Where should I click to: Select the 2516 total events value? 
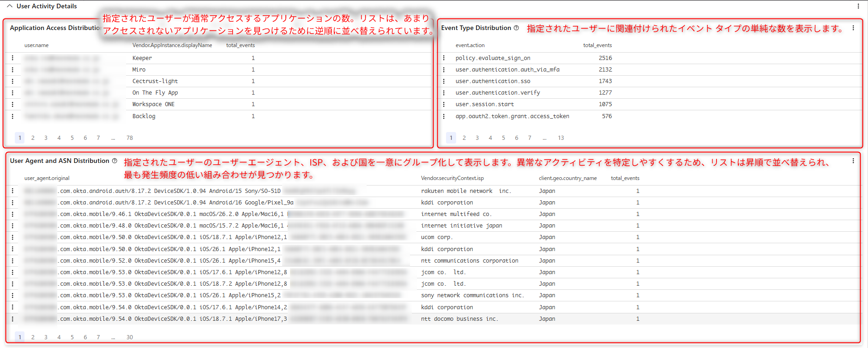pos(605,58)
